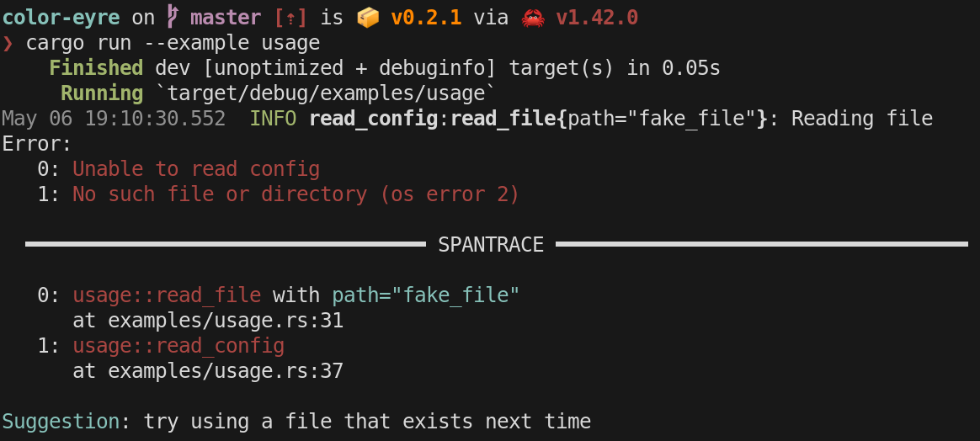
Task: Click the usage::read_file span entry
Action: (x=167, y=295)
